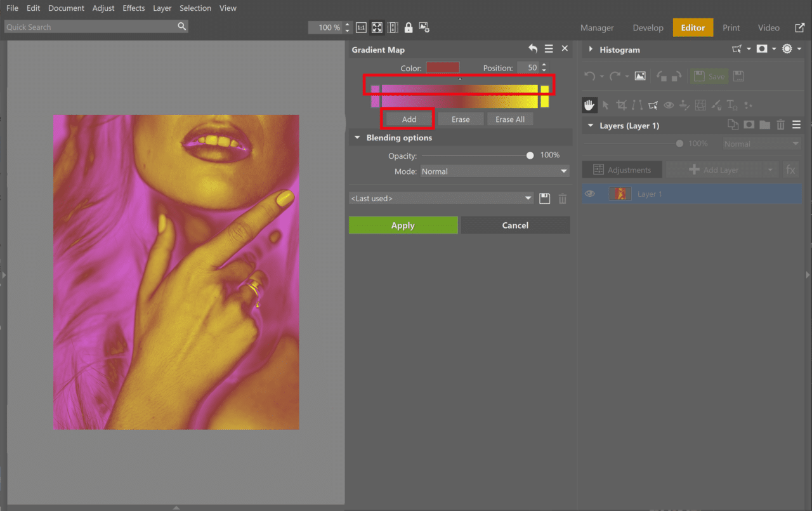Collapse the Blending options section
This screenshot has width=812, height=511.
tap(357, 137)
